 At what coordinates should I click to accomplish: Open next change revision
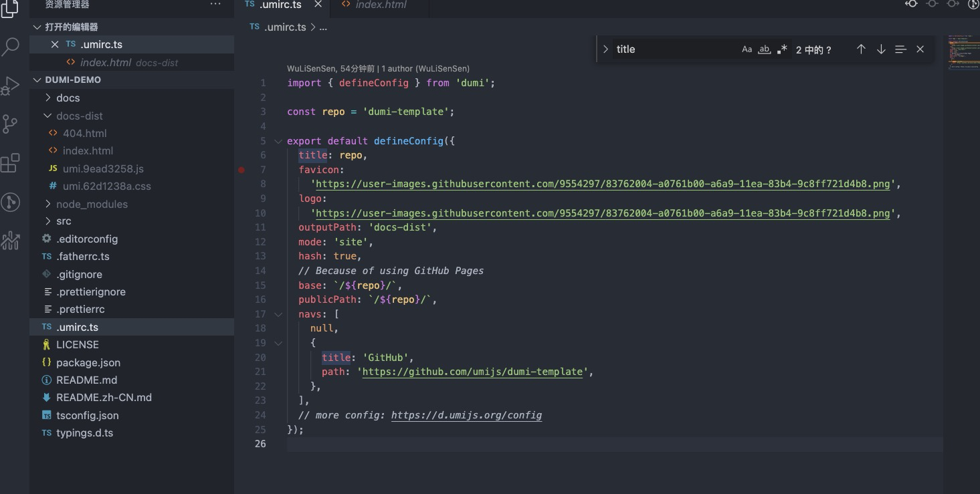[x=953, y=3]
